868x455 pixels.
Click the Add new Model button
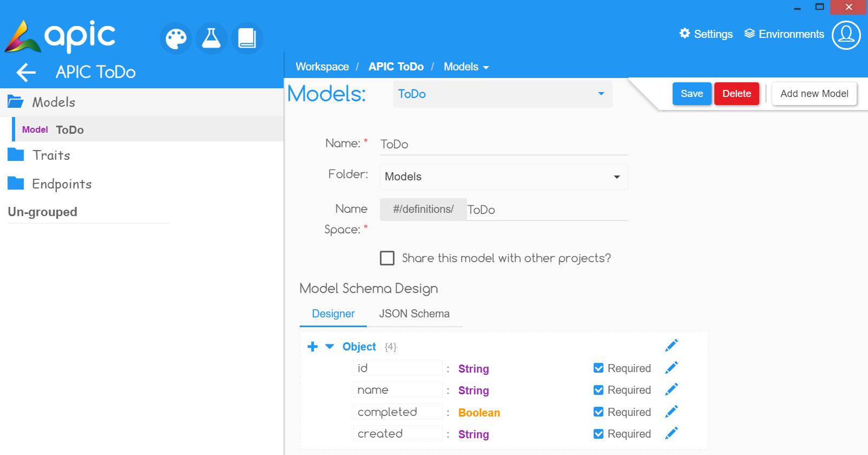(814, 94)
